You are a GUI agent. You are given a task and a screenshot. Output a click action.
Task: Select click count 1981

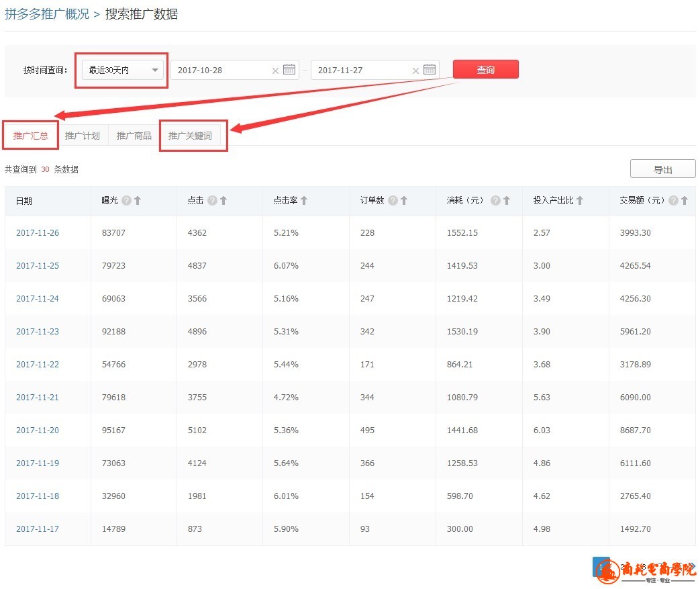[197, 496]
